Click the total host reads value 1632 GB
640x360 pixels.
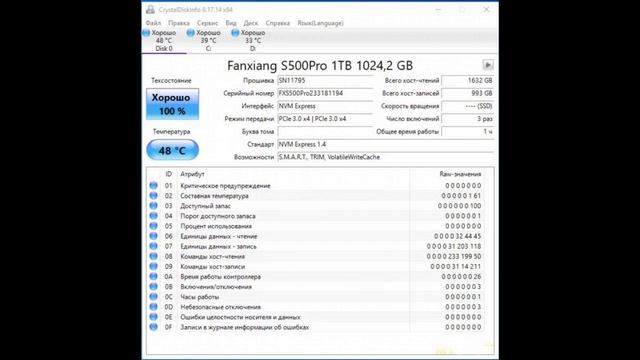click(468, 81)
